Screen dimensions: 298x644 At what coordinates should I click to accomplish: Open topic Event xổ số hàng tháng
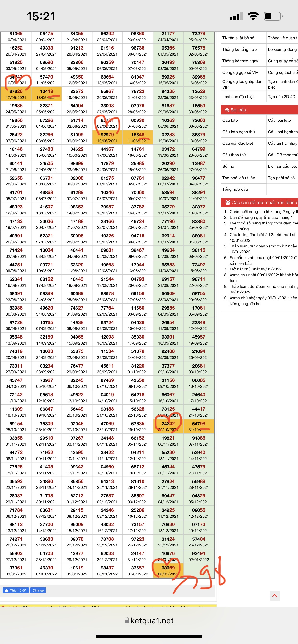(x=264, y=226)
